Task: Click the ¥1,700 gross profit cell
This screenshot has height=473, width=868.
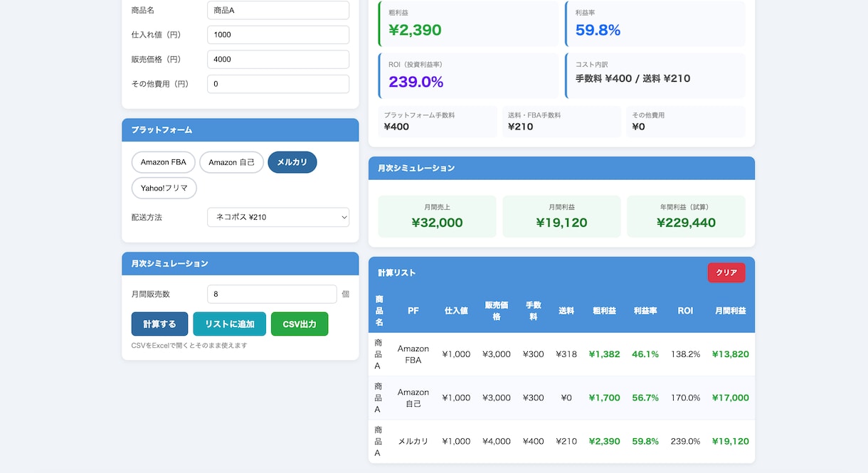Action: (605, 398)
